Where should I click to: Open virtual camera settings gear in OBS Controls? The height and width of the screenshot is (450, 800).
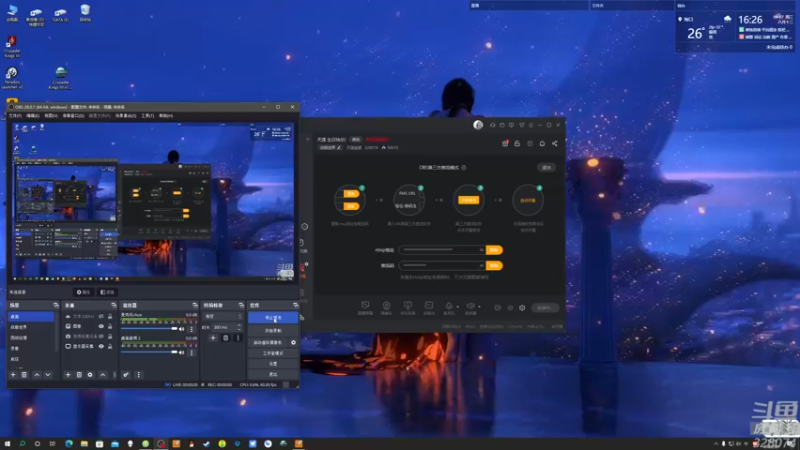[x=293, y=342]
